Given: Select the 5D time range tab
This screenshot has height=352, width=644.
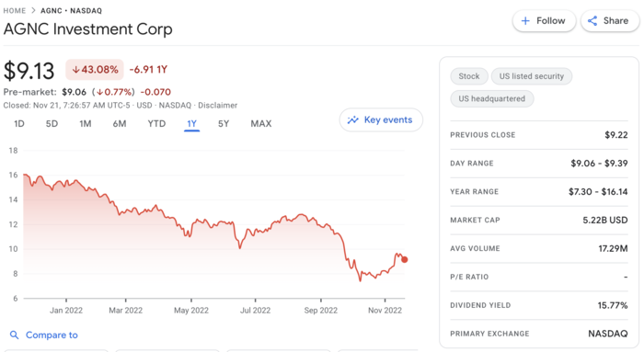Looking at the screenshot, I should click(52, 123).
